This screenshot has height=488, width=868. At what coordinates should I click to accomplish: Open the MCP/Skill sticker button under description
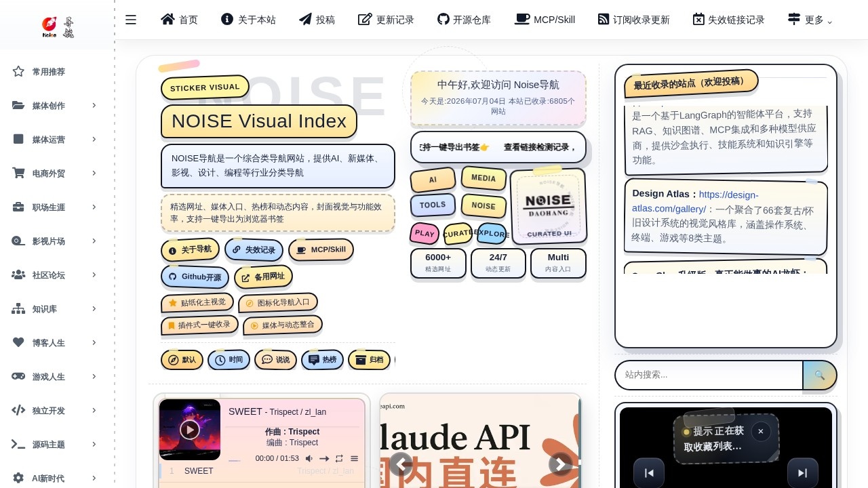[x=321, y=250]
